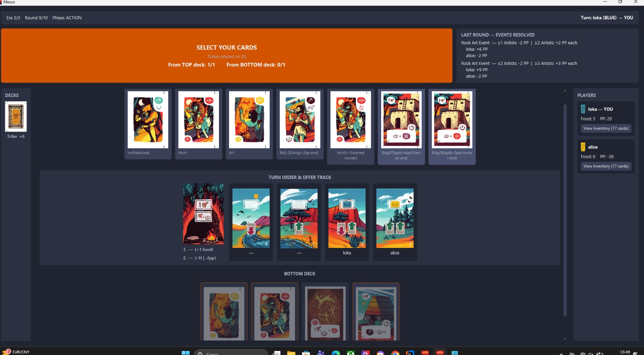View alice's inventory of 17 cards

(x=606, y=166)
